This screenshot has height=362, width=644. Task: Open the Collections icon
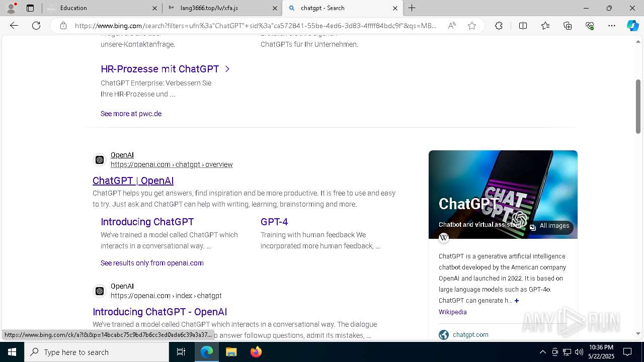[x=568, y=26]
